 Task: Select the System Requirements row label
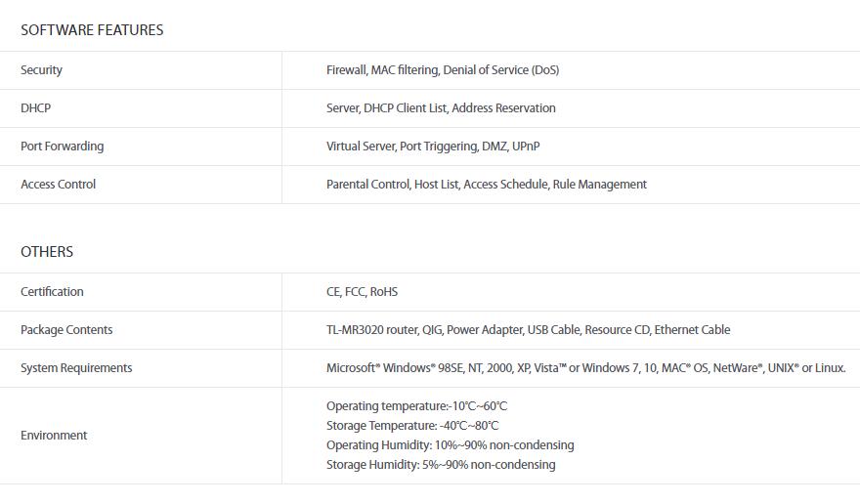click(76, 368)
